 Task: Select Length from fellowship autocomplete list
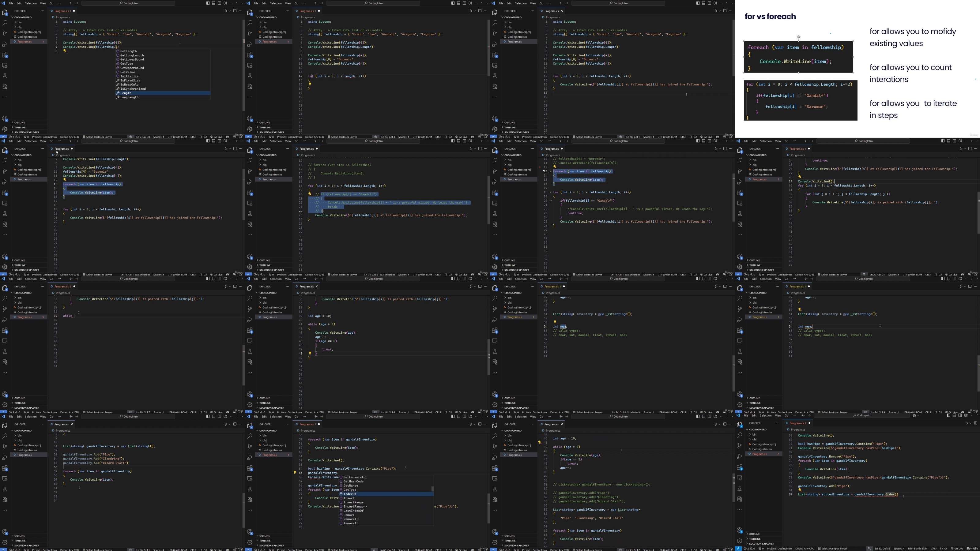[x=126, y=93]
